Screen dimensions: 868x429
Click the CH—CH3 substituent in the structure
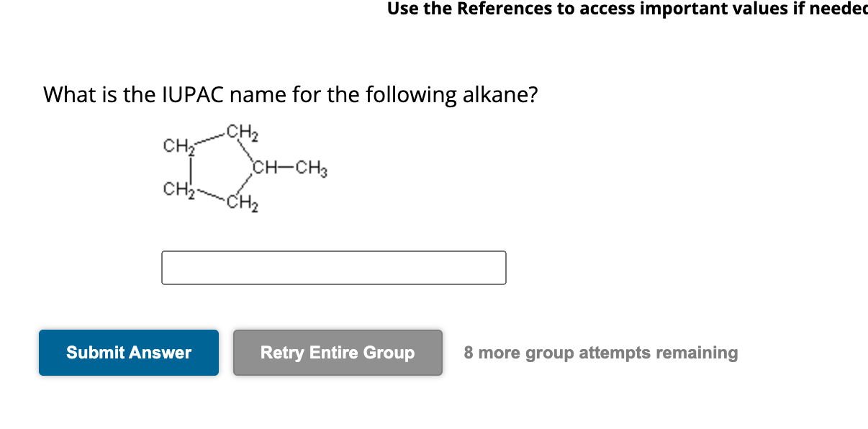coord(288,168)
